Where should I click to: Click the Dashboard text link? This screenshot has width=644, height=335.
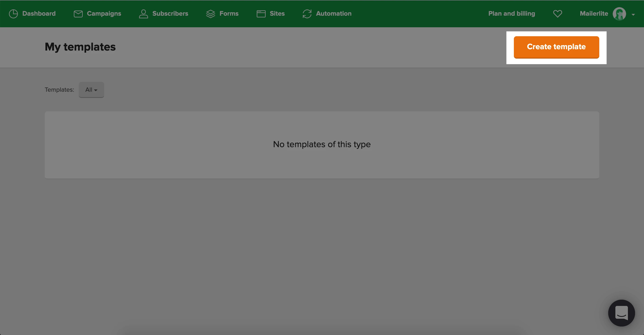(x=39, y=13)
